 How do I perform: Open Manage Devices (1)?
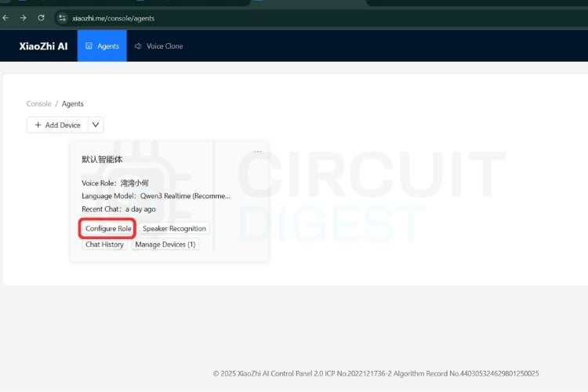[165, 244]
